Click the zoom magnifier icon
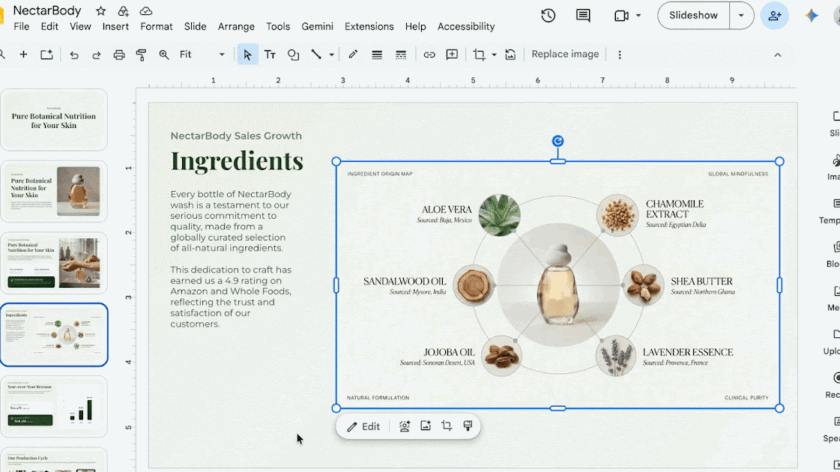The width and height of the screenshot is (840, 472). (x=164, y=55)
